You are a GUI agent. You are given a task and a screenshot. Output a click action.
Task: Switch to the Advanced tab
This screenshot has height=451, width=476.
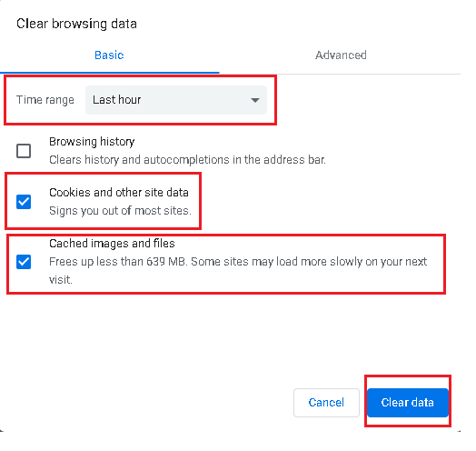341,55
